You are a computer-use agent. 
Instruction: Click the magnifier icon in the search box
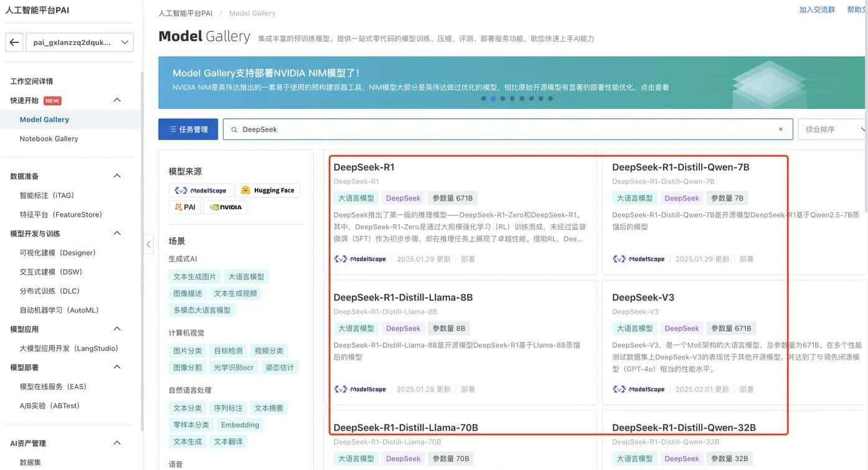[x=234, y=129]
